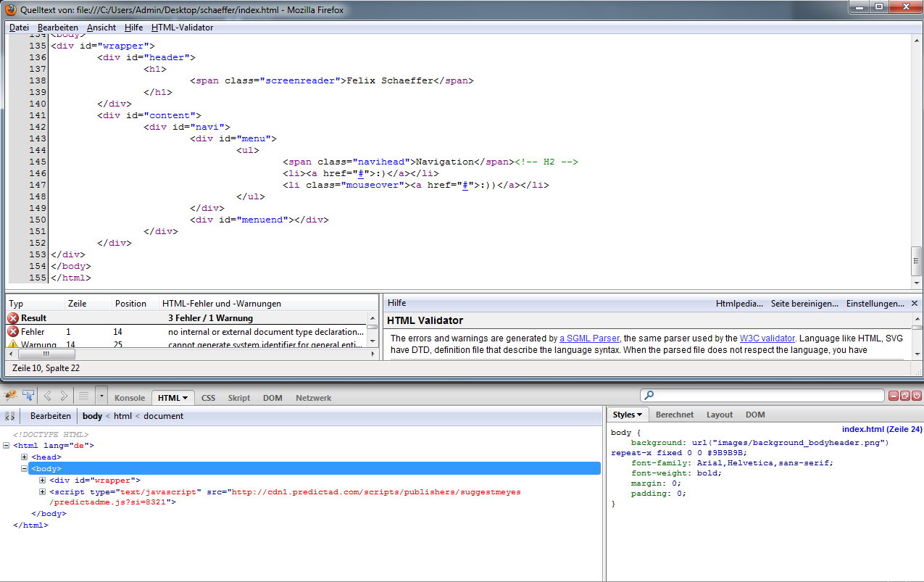Expand the <head> node
The image size is (924, 582).
tap(24, 457)
